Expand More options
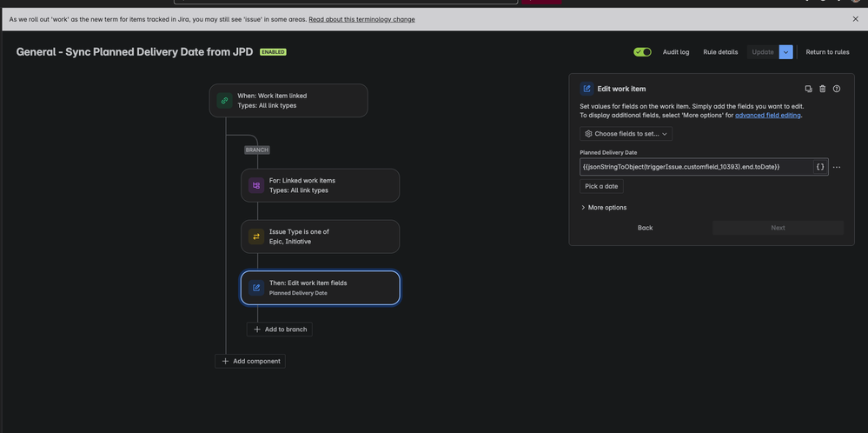The height and width of the screenshot is (433, 868). tap(603, 207)
